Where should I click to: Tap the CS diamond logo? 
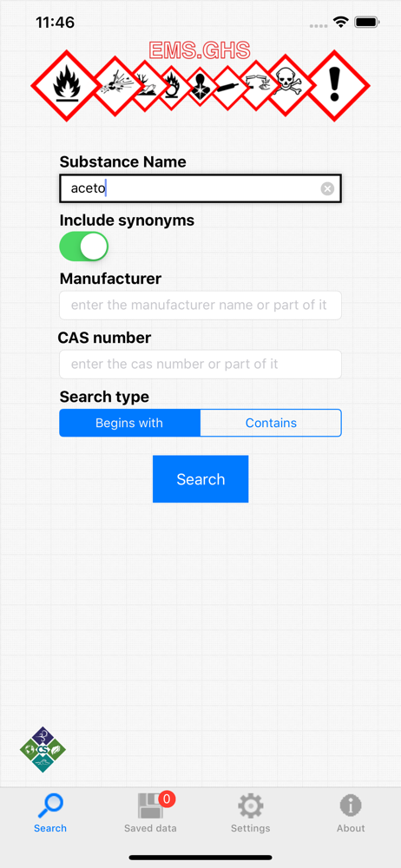coord(43,750)
